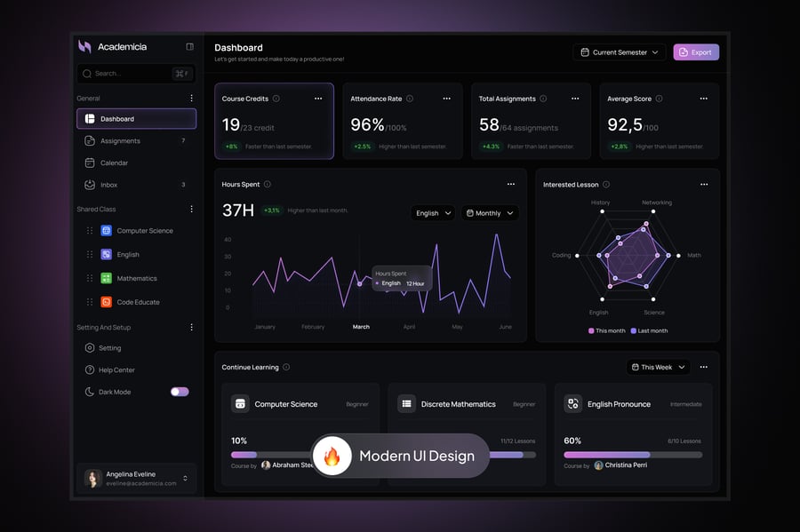Image resolution: width=800 pixels, height=532 pixels.
Task: Open the Computer Science class icon
Action: 106,231
